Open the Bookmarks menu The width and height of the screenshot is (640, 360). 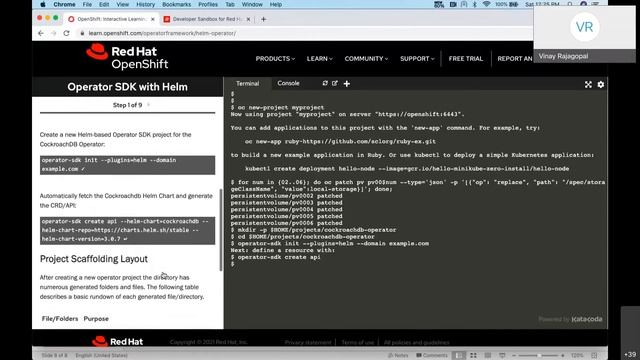[x=176, y=4]
